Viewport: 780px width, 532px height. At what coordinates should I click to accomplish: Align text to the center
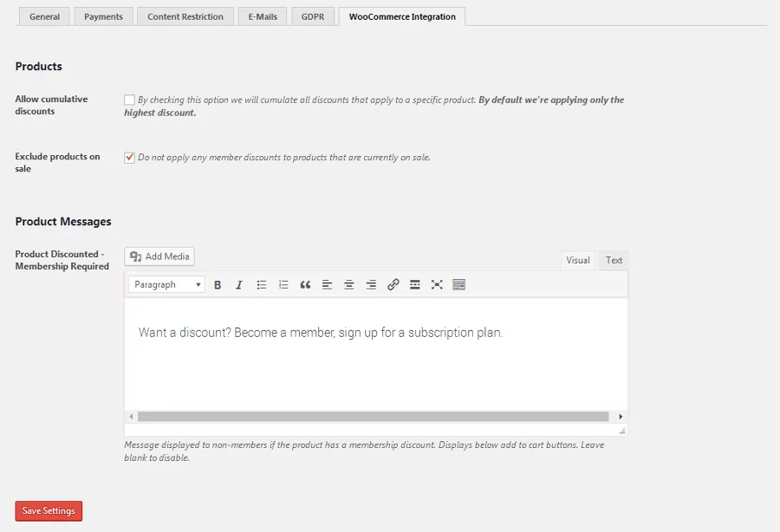pos(349,285)
